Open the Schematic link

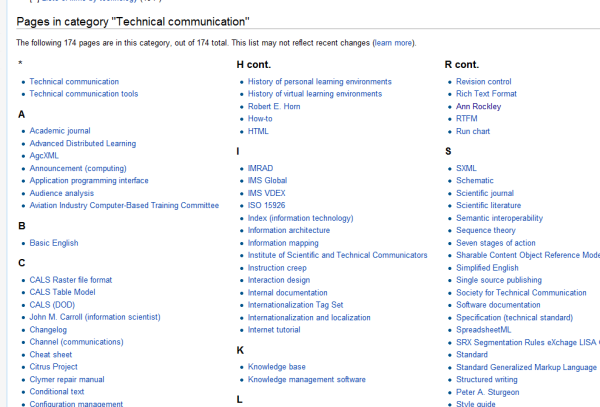(474, 181)
